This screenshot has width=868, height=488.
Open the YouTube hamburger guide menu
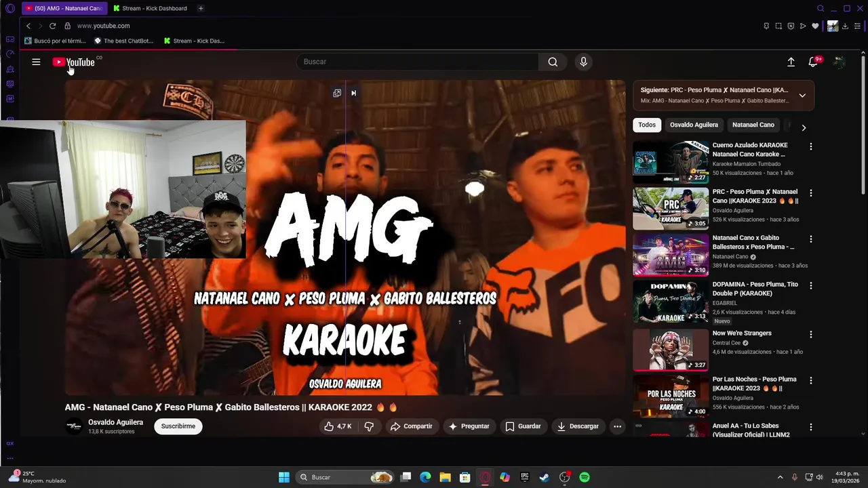click(36, 62)
